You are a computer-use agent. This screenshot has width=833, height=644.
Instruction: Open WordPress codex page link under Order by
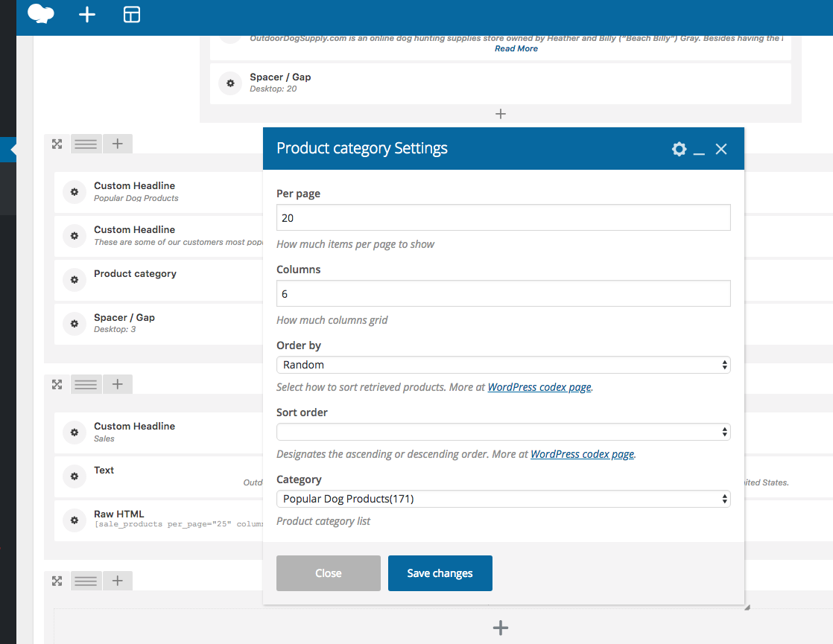pyautogui.click(x=539, y=387)
